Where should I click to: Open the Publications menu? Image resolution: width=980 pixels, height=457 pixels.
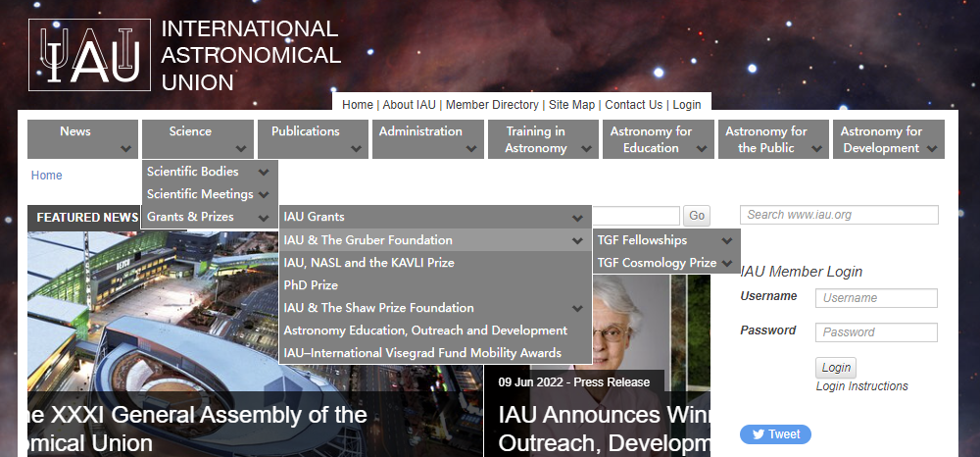point(313,139)
